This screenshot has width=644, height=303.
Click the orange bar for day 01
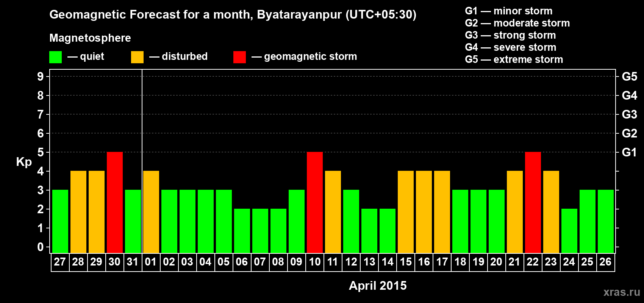coord(151,212)
